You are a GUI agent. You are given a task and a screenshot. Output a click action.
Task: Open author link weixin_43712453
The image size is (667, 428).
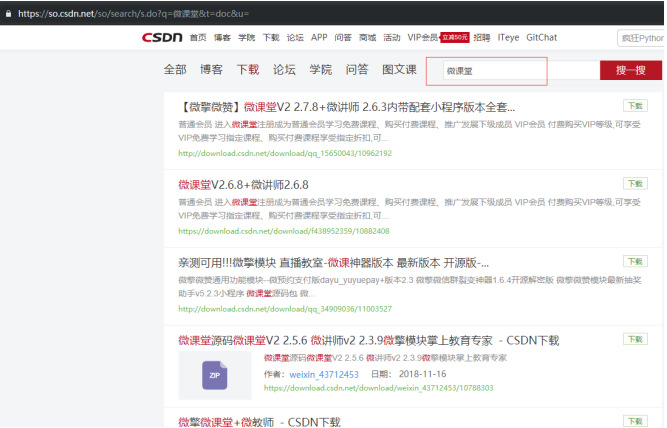[324, 374]
